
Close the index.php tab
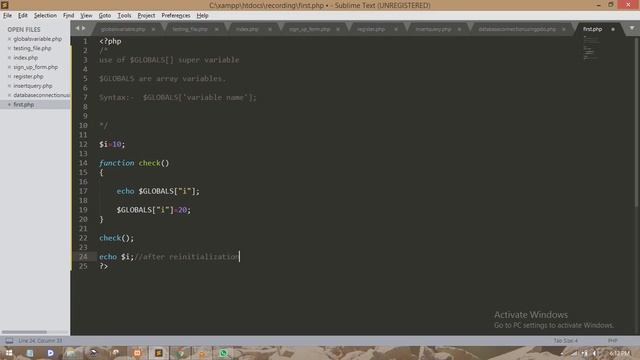click(x=269, y=29)
